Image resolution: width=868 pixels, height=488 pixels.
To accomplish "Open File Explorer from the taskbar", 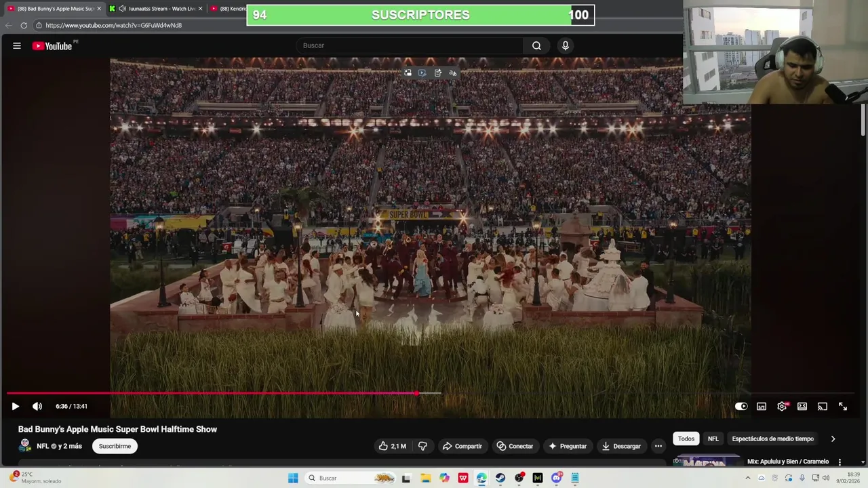I will pyautogui.click(x=425, y=478).
